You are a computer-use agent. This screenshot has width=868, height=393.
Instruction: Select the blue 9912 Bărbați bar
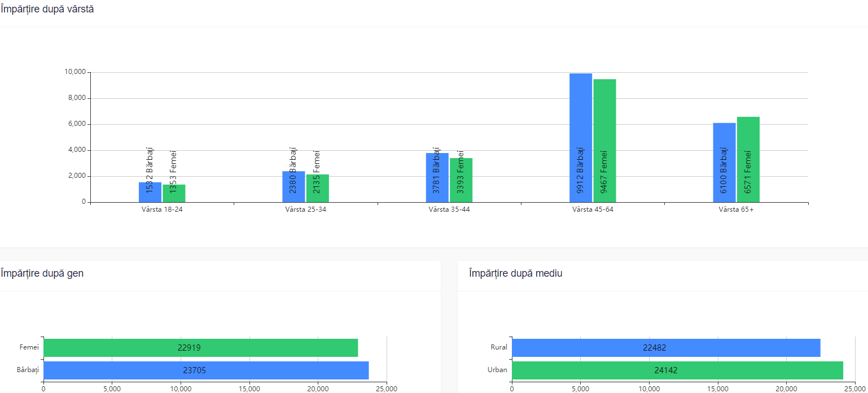pos(581,138)
